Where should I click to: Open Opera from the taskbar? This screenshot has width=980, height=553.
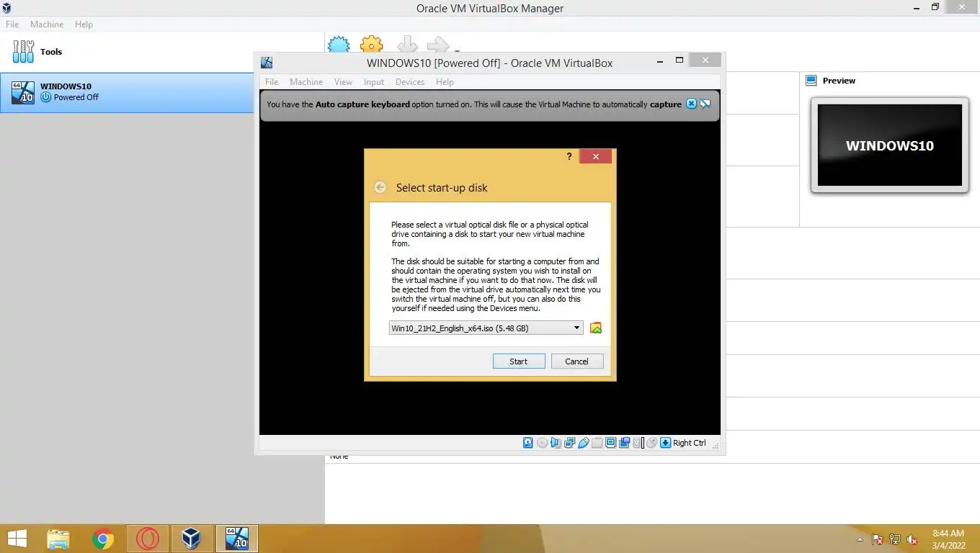tap(148, 539)
